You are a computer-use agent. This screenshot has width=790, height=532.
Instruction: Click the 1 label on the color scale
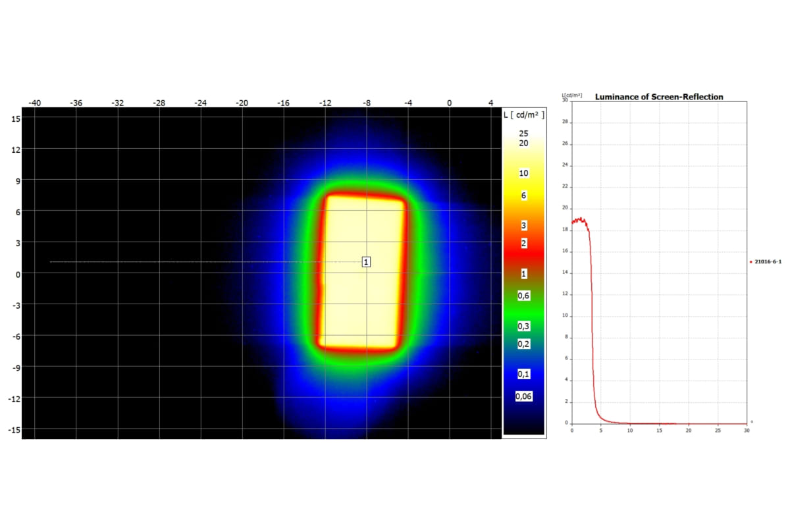point(523,273)
